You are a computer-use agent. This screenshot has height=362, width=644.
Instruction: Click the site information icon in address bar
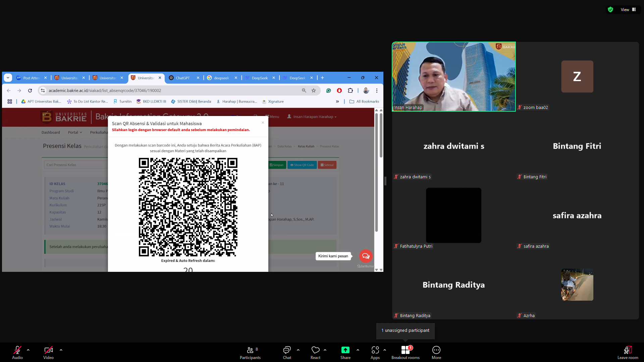tap(43, 90)
